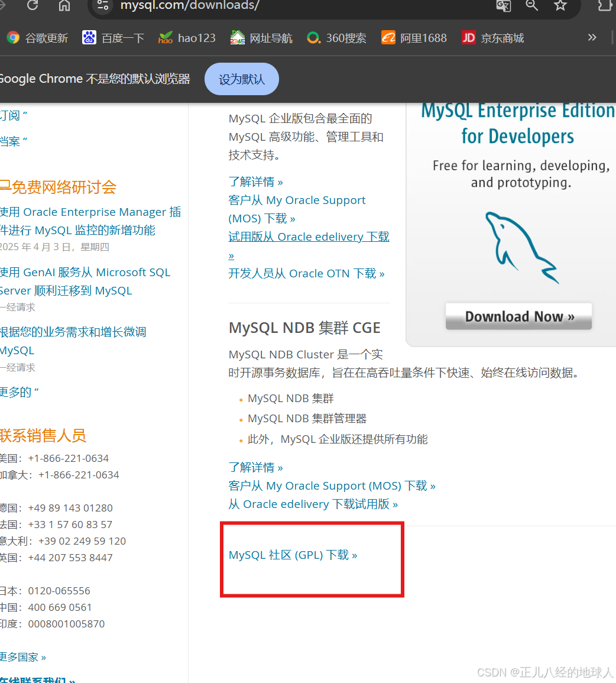616x683 pixels.
Task: Open MySQL Enterprise Edition for Developers heading
Action: click(518, 123)
